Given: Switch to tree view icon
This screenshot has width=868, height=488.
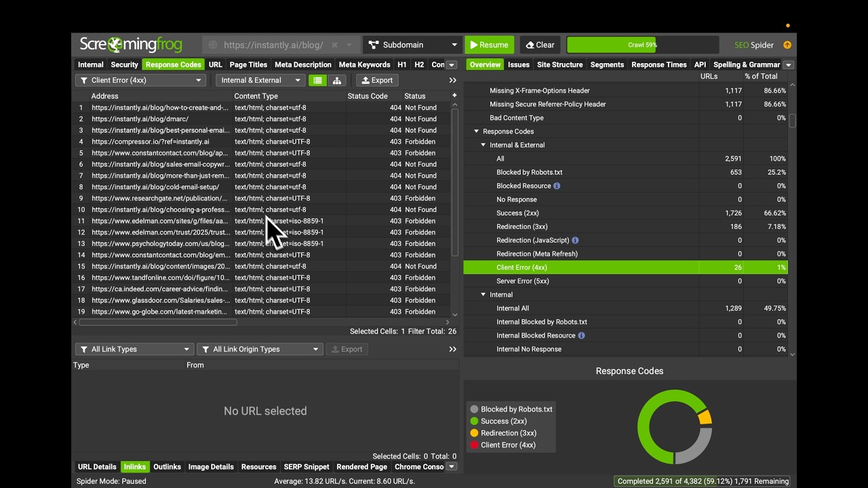Looking at the screenshot, I should coord(336,80).
